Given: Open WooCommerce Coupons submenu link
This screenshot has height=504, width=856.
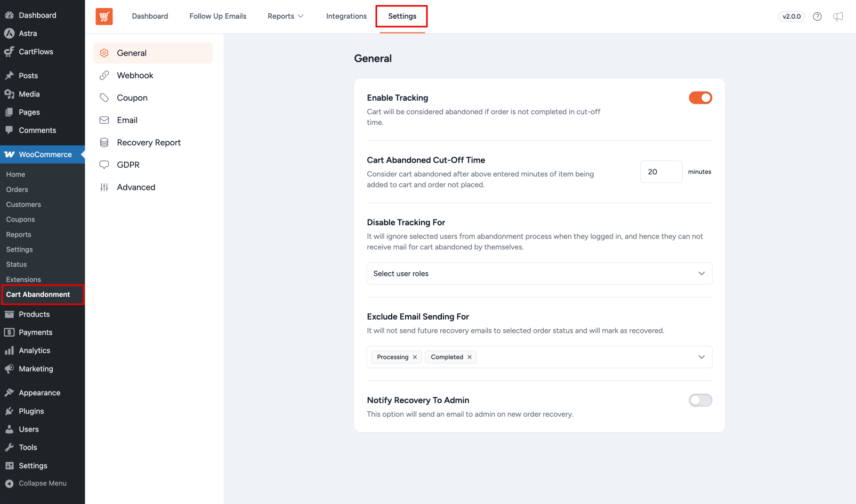Looking at the screenshot, I should [x=20, y=220].
